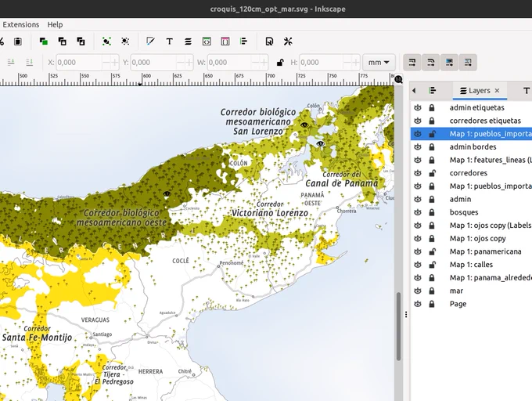Screen dimensions: 532x401
Task: Lock the selected Map 1: pueblos_importa layer
Action: point(432,134)
